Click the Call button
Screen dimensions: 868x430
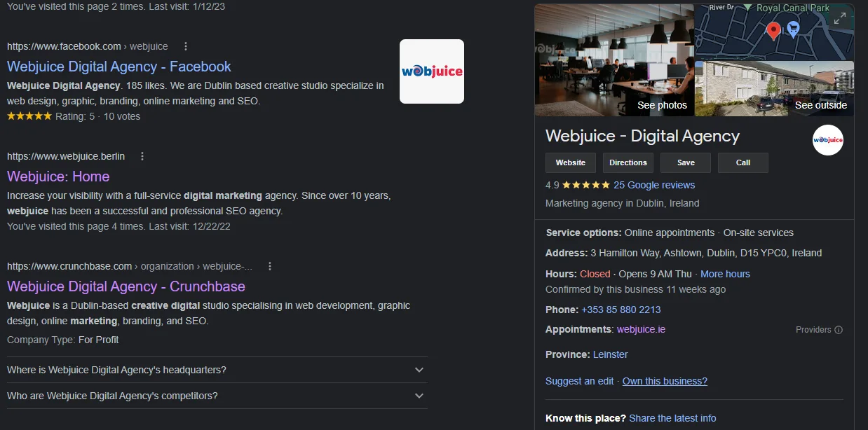[743, 162]
